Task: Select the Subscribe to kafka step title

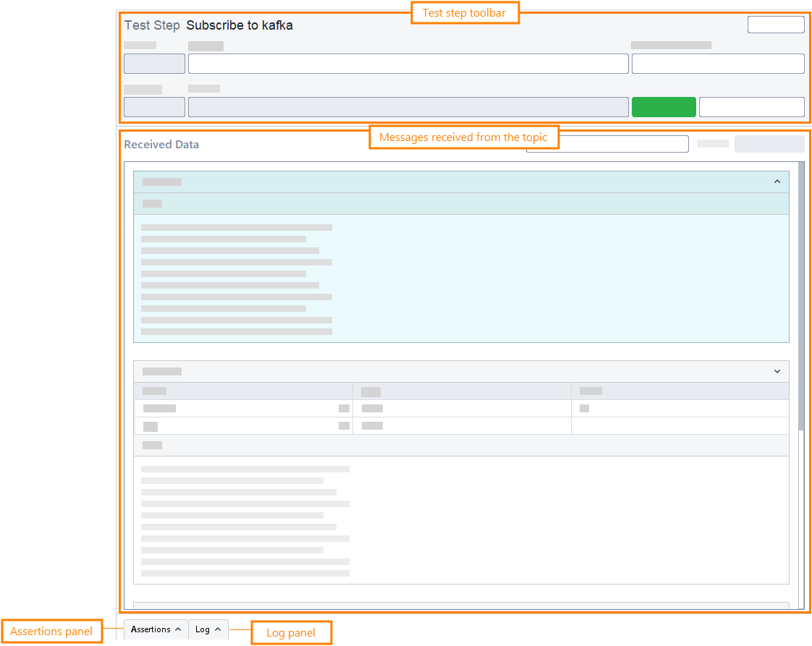Action: [239, 25]
